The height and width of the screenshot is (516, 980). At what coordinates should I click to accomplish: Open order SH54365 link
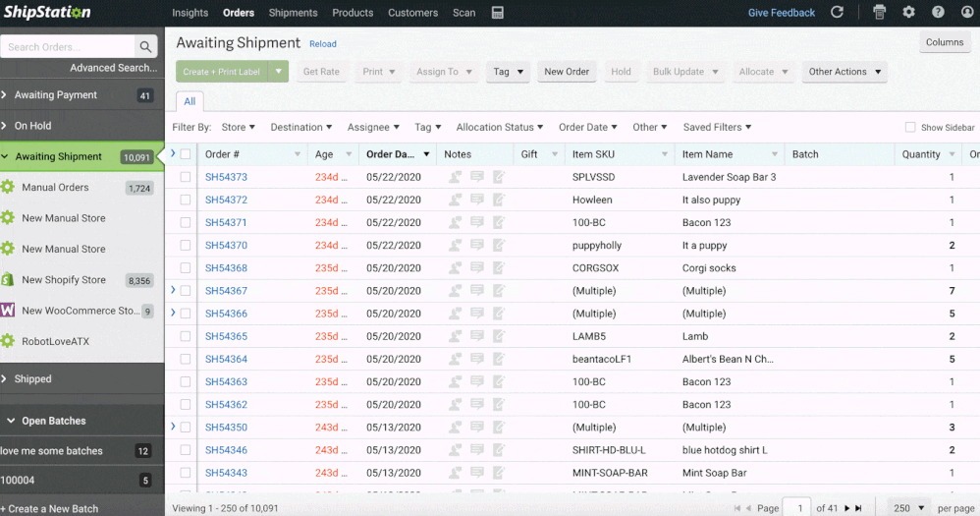226,336
